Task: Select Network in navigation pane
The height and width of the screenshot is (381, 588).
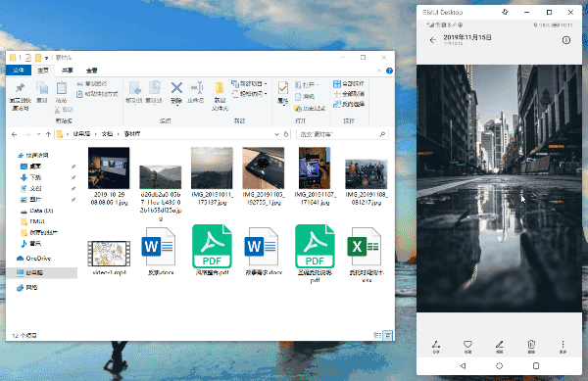Action: (x=27, y=288)
